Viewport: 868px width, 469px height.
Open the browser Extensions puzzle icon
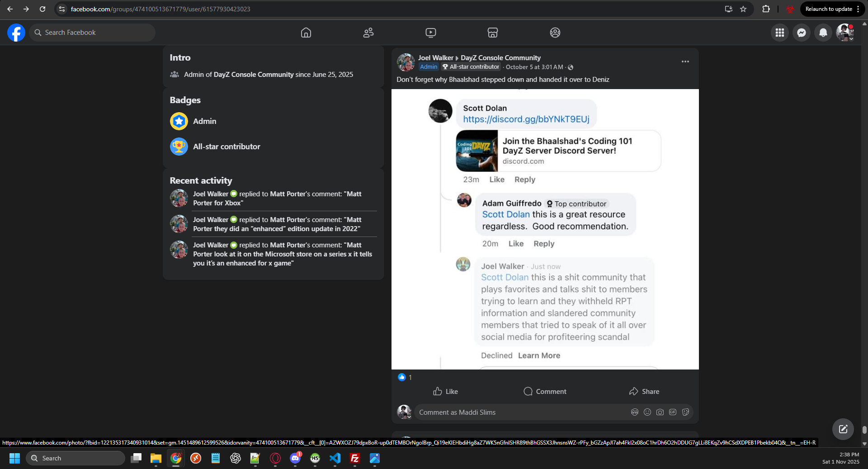766,9
